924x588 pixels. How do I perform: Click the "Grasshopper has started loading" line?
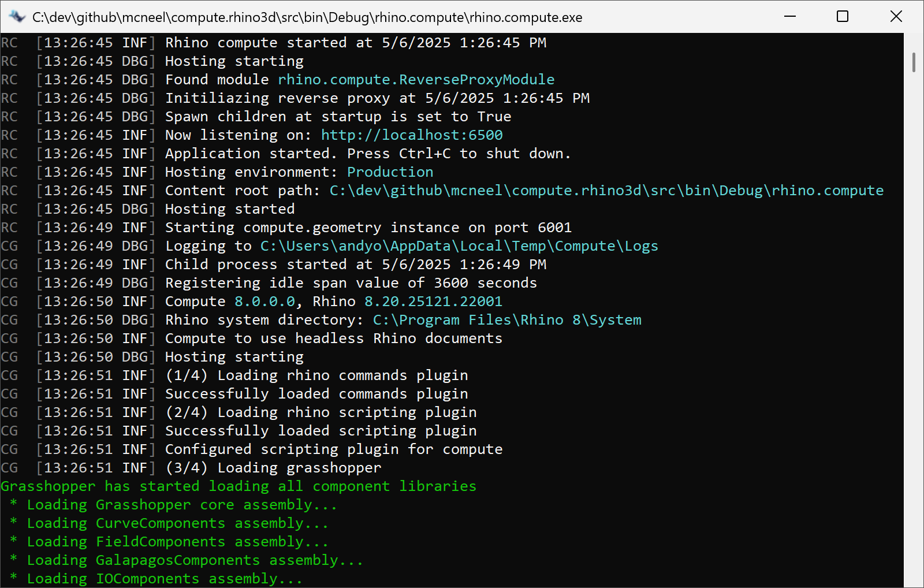point(239,486)
